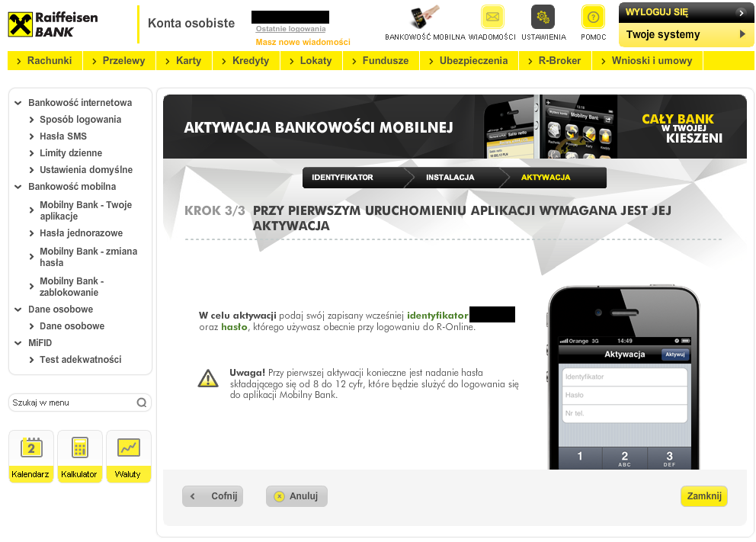Click the Zamknij button
756x542 pixels.
click(x=704, y=496)
